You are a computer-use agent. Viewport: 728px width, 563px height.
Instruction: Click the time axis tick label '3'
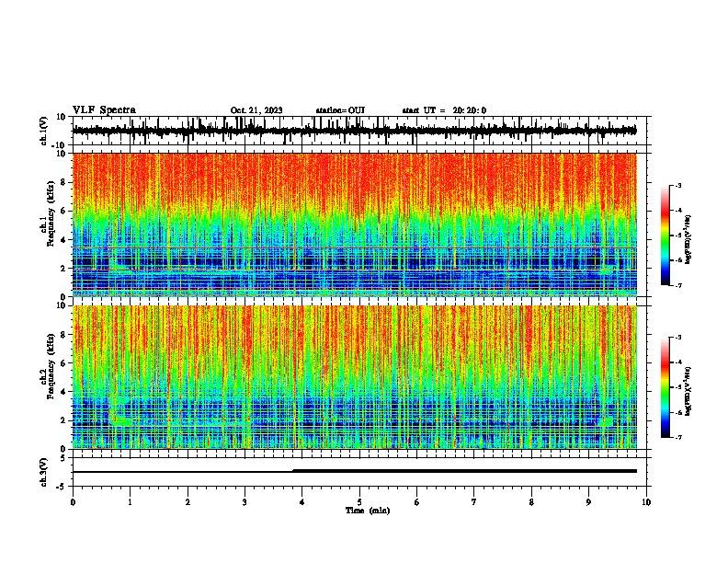tap(245, 502)
